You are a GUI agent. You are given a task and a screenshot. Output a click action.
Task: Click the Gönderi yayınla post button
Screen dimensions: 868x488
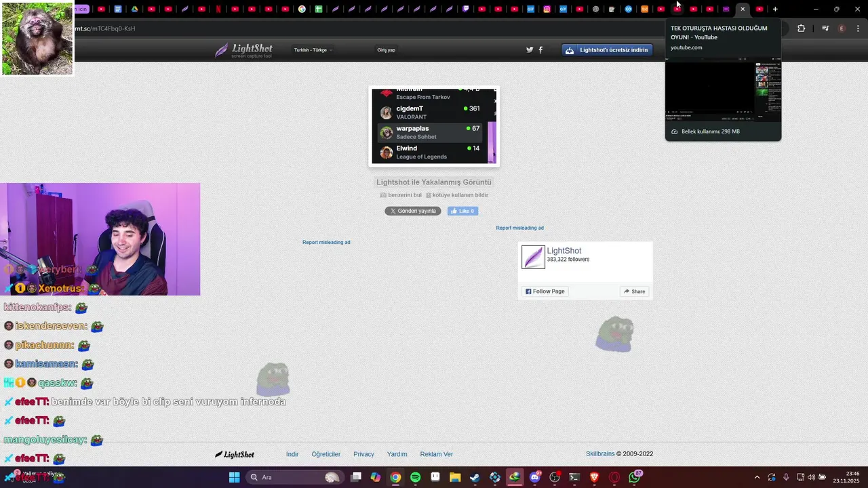[x=413, y=211]
